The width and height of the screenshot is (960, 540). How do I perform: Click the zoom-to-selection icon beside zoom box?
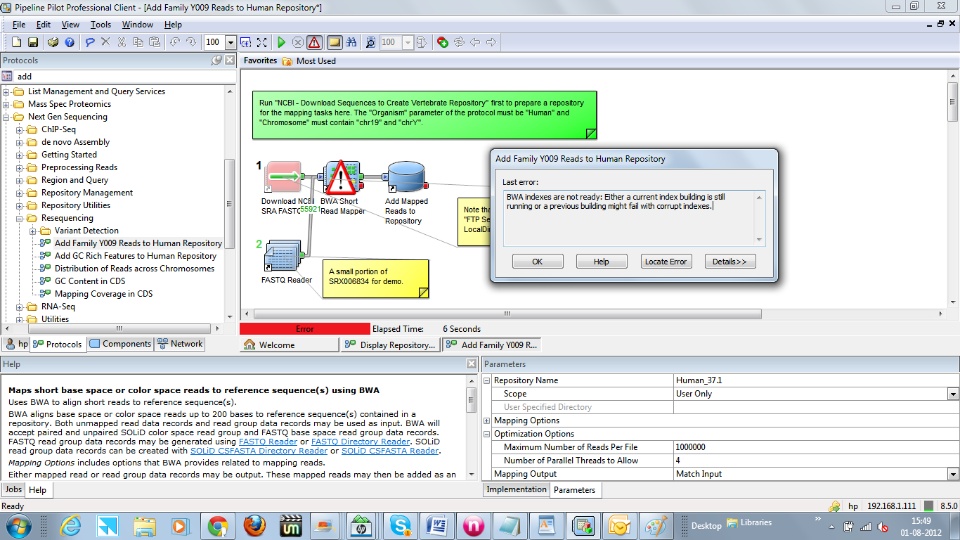click(x=246, y=42)
